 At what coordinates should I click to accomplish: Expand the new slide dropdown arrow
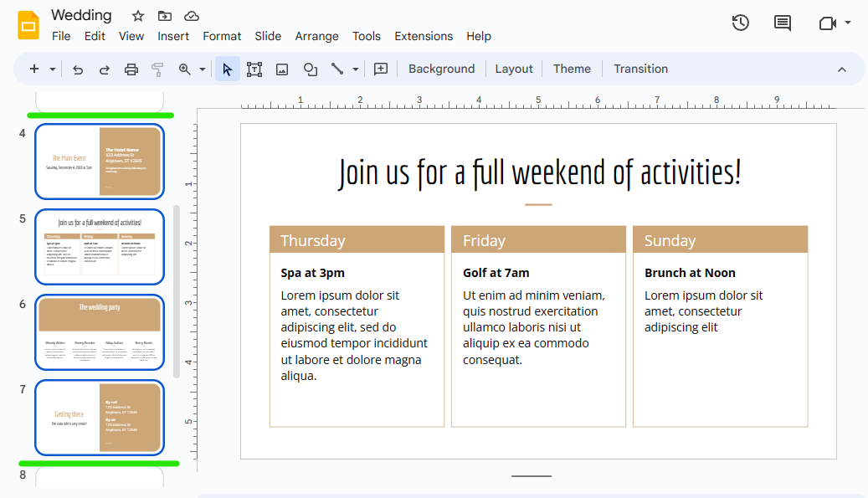click(50, 69)
